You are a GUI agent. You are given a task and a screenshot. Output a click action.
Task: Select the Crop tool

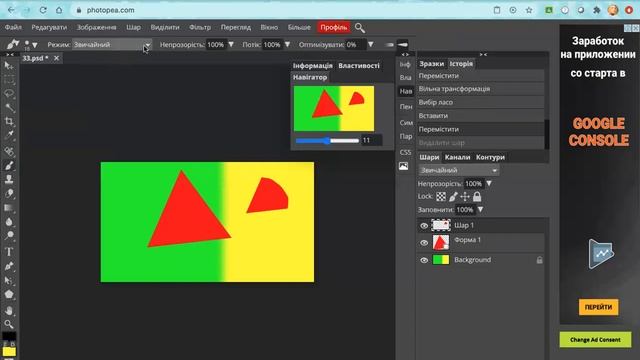(9, 121)
